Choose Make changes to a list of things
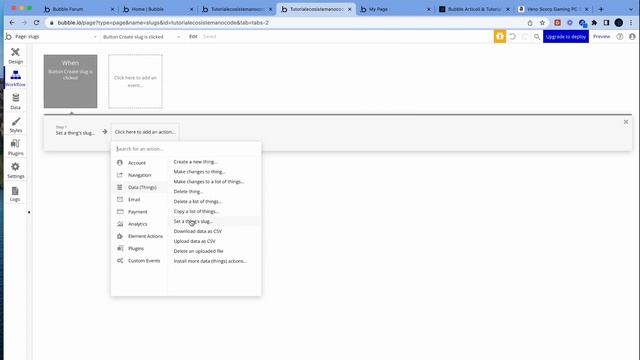This screenshot has height=360, width=640. click(x=209, y=181)
